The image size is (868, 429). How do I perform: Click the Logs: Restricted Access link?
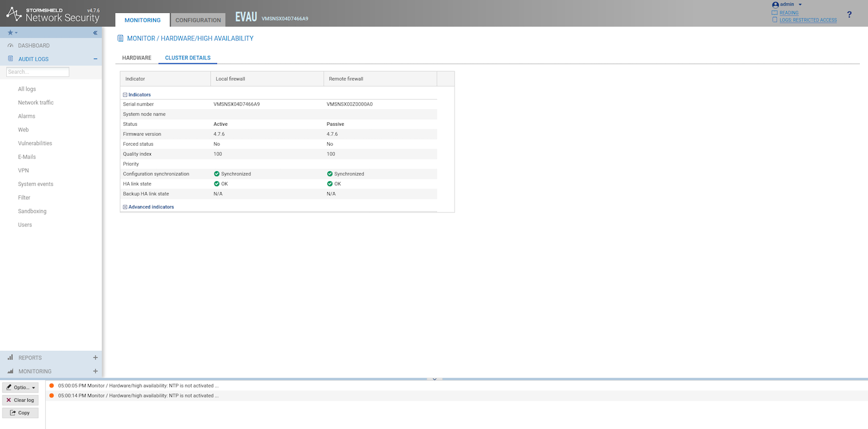[808, 20]
